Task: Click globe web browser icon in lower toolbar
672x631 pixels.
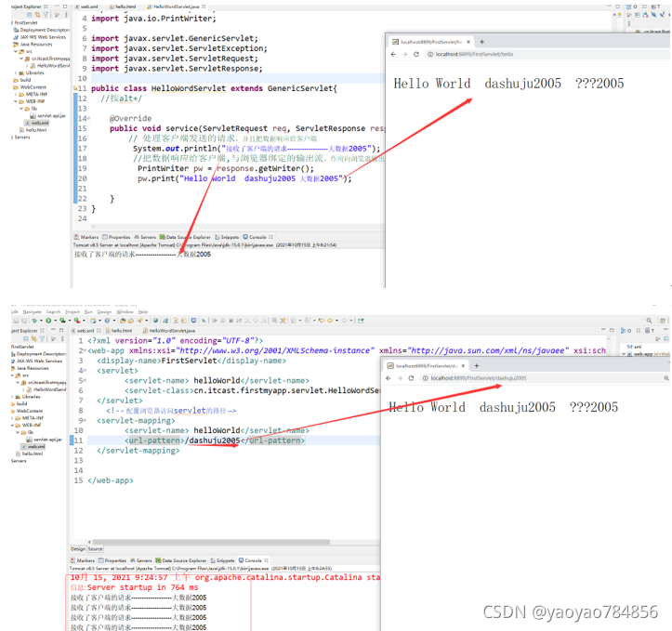Action: click(155, 321)
